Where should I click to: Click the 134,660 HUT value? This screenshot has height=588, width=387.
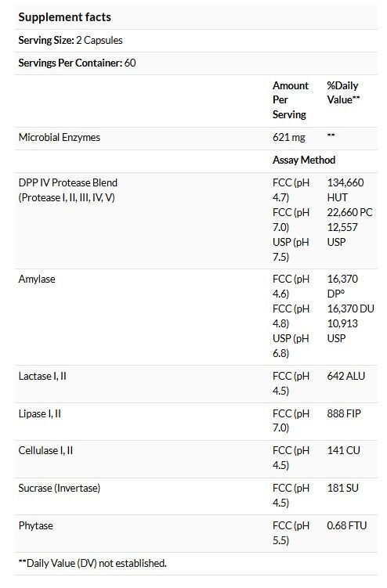[345, 190]
